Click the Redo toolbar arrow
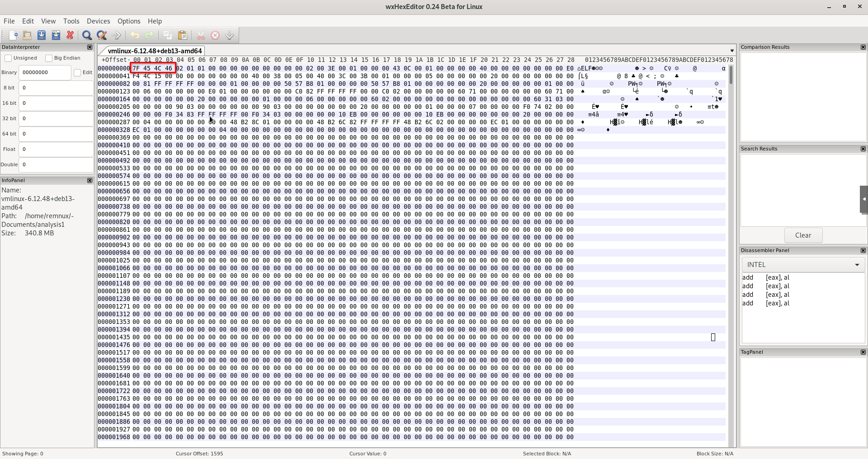868x459 pixels. click(x=149, y=35)
